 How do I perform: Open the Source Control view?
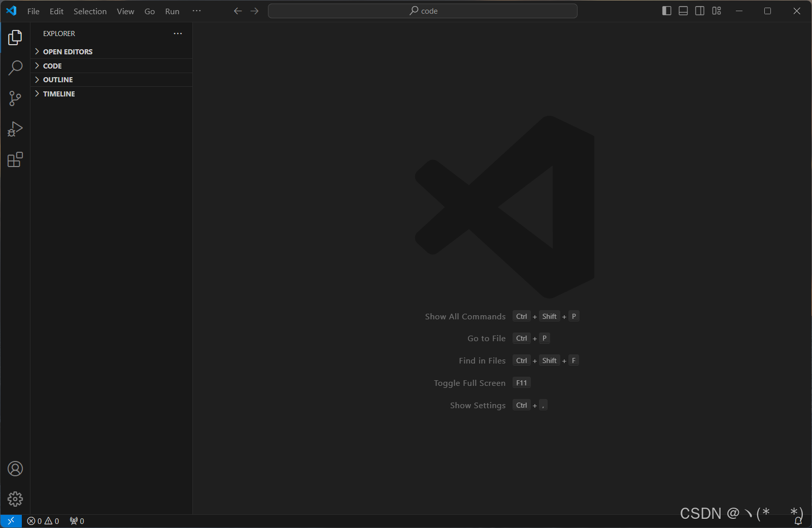(15, 98)
